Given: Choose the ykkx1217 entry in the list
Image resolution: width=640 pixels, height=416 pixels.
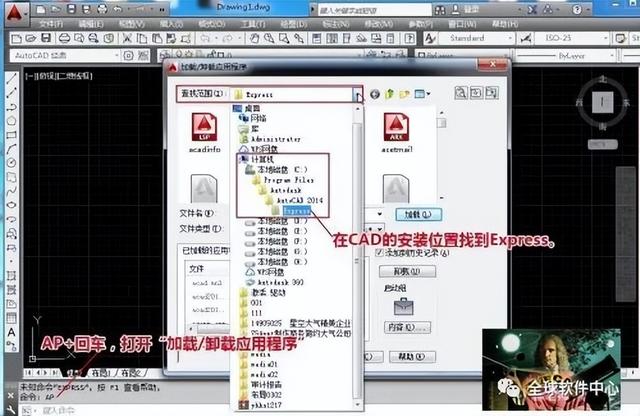Looking at the screenshot, I should [x=260, y=405].
